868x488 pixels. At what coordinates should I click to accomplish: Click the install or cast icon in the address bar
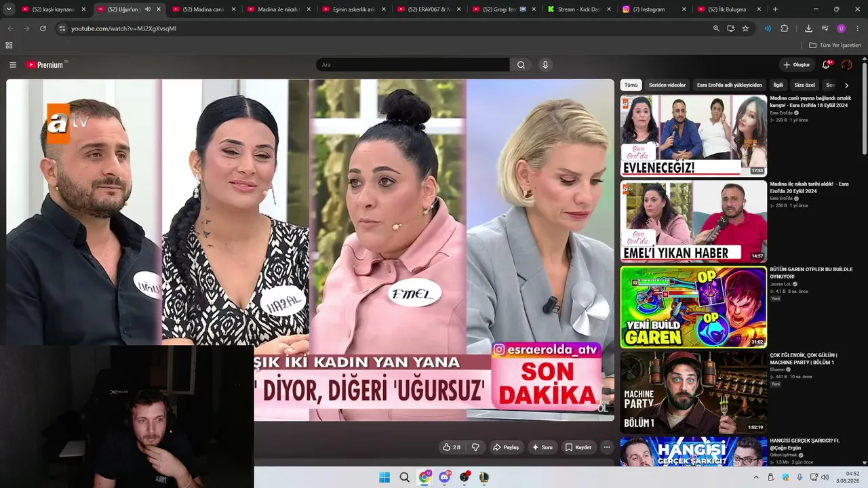click(730, 28)
